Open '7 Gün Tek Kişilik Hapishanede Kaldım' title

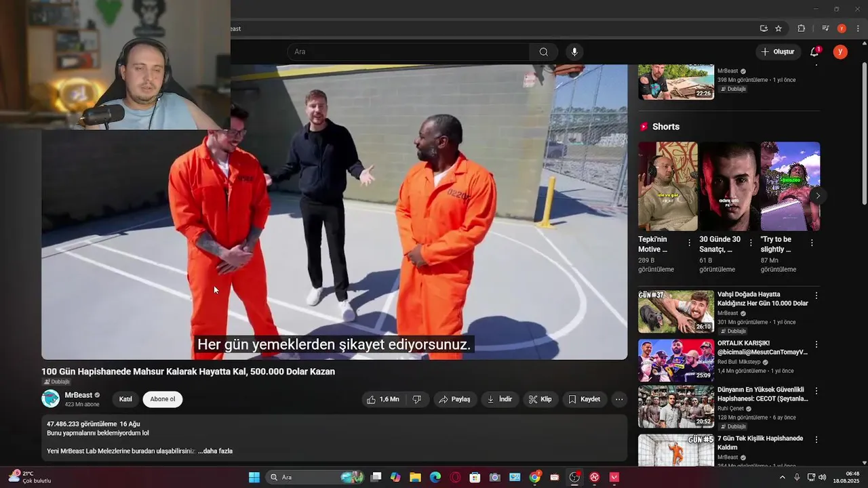(760, 443)
